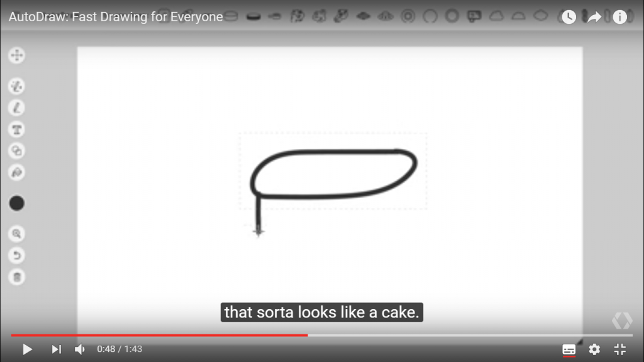644x362 pixels.
Task: Skip to the next video
Action: pyautogui.click(x=56, y=349)
